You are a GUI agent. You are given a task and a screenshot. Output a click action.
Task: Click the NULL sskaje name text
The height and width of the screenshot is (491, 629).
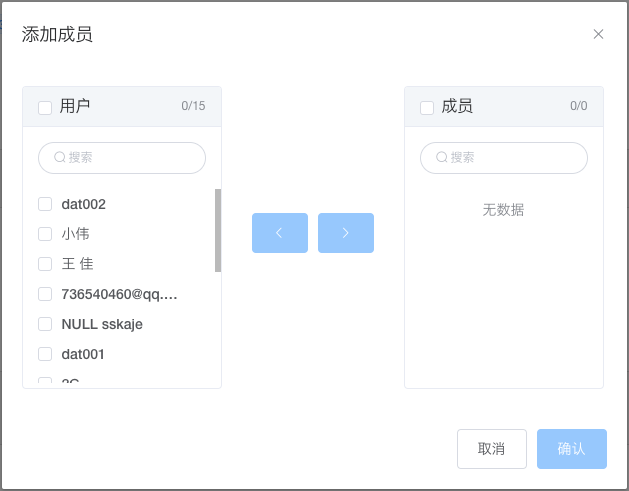pyautogui.click(x=102, y=324)
